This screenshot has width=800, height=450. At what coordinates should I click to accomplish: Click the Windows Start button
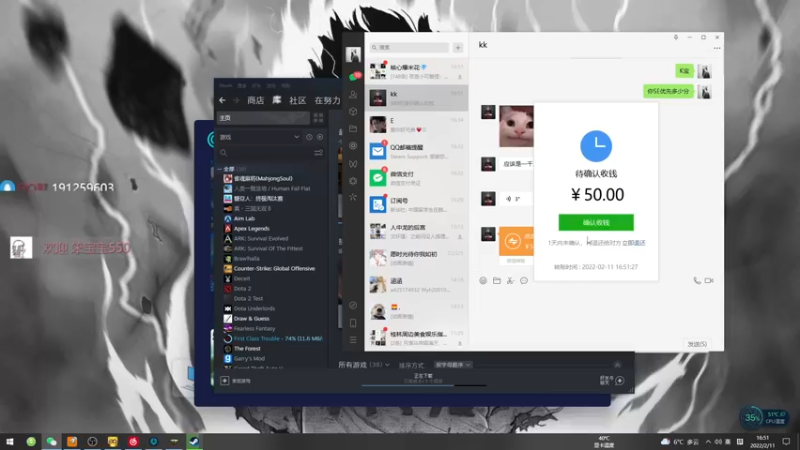pyautogui.click(x=10, y=441)
